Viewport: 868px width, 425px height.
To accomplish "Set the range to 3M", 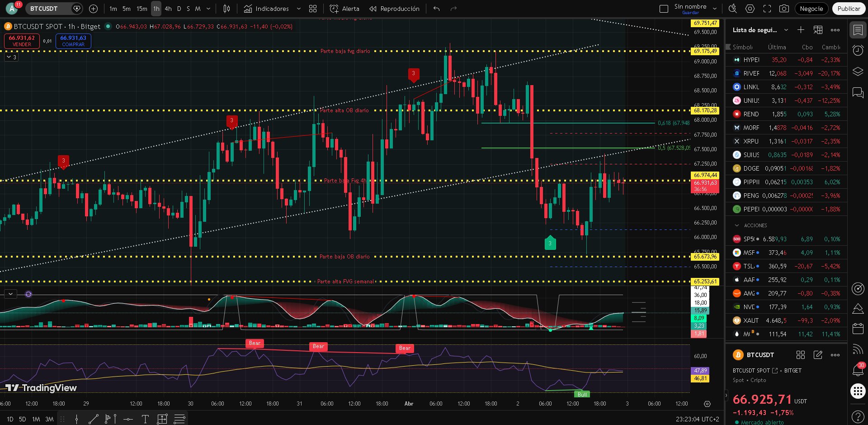I will point(49,419).
